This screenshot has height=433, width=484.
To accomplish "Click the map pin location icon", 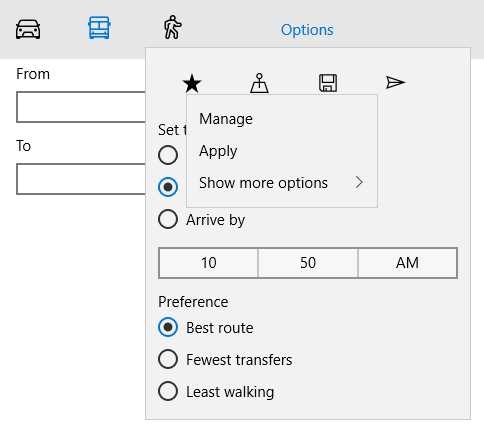I will pyautogui.click(x=259, y=83).
